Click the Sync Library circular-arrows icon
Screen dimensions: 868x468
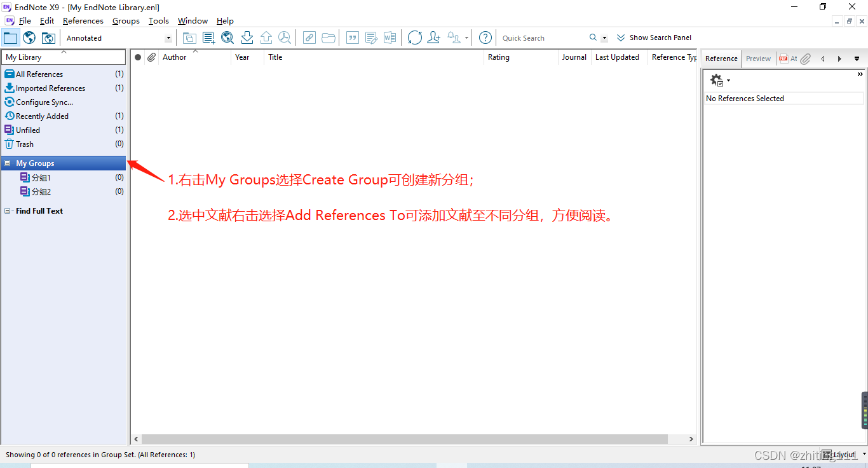click(415, 38)
